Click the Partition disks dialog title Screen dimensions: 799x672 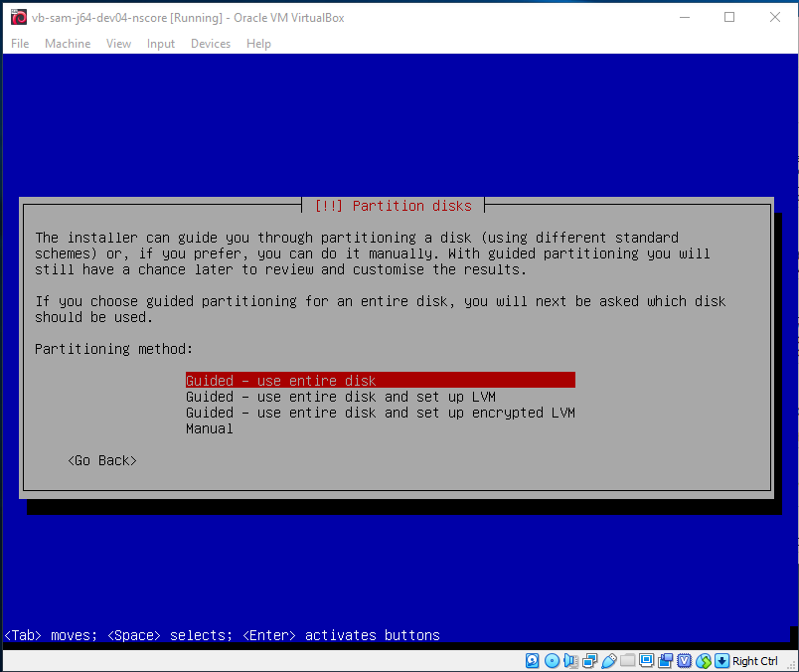(393, 206)
